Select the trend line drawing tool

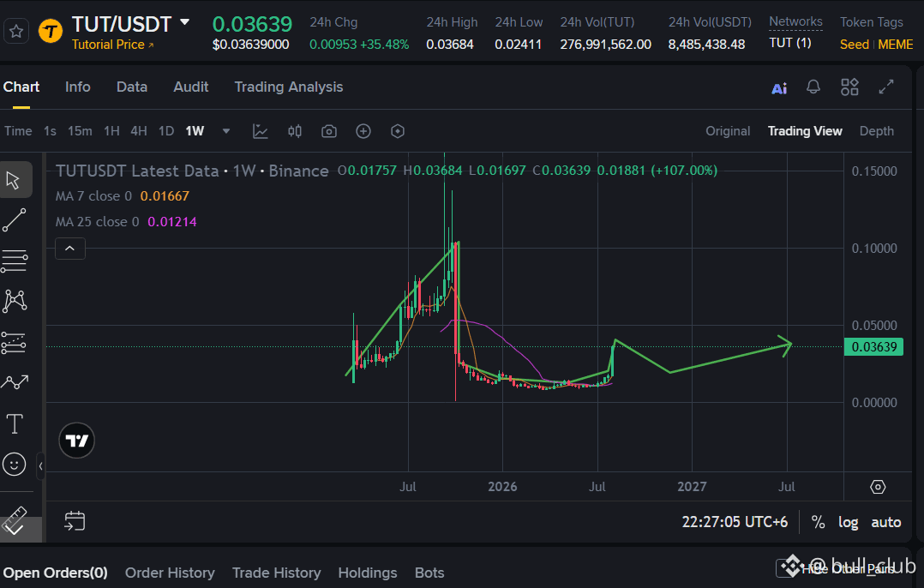point(15,219)
